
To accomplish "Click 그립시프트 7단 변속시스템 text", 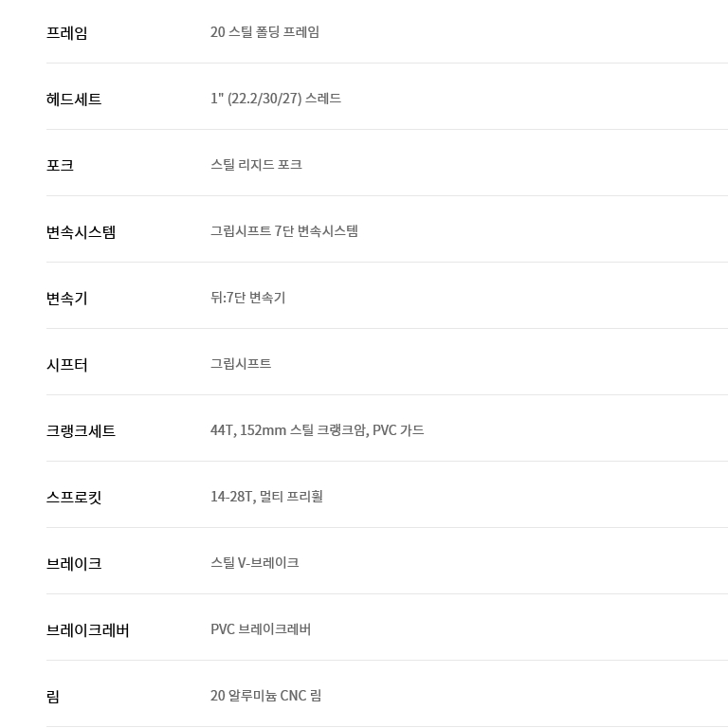I will point(284,231).
